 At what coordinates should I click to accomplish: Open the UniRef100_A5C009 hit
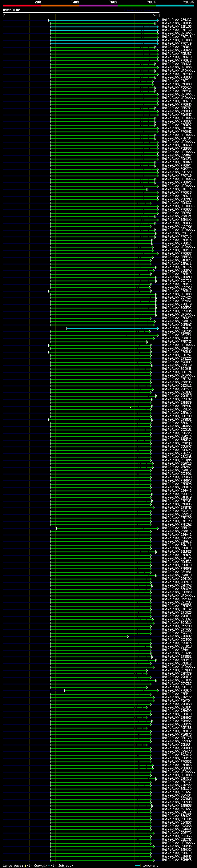pos(177,84)
